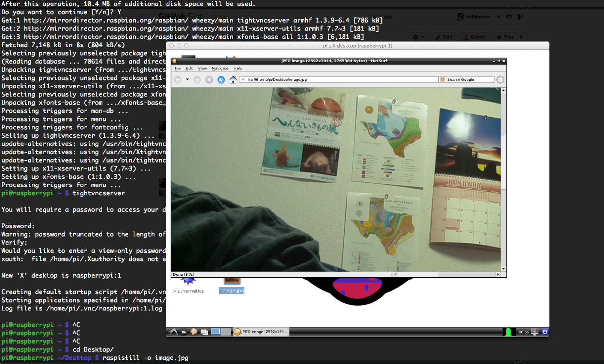This screenshot has width=604, height=364.
Task: Open the Navigate menu in NetSurf
Action: (x=220, y=68)
